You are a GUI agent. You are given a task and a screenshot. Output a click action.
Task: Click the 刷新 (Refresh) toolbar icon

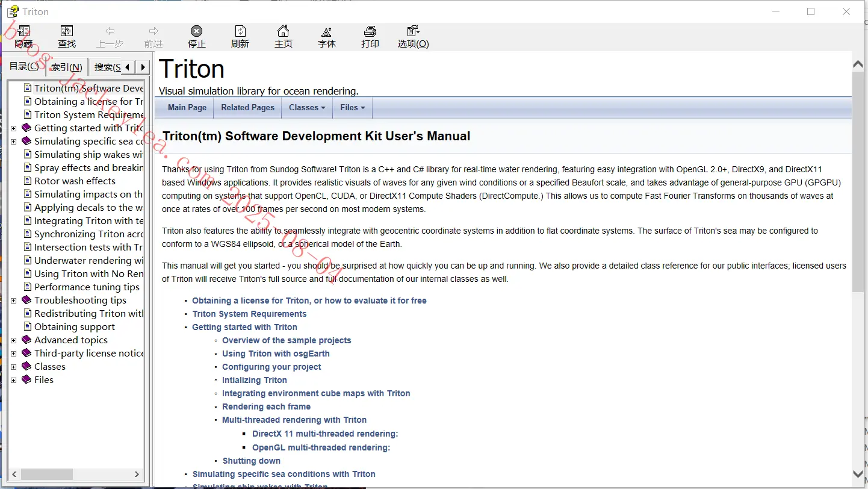click(x=240, y=37)
